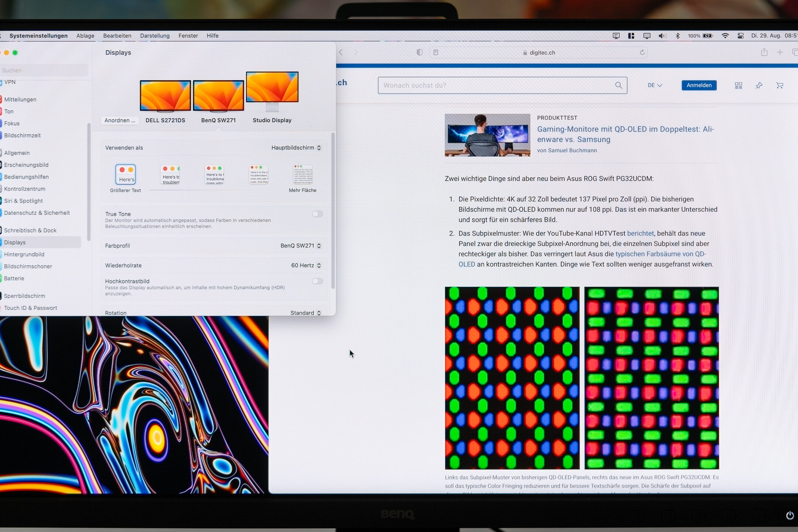Open the Hilfe menu

click(x=212, y=36)
